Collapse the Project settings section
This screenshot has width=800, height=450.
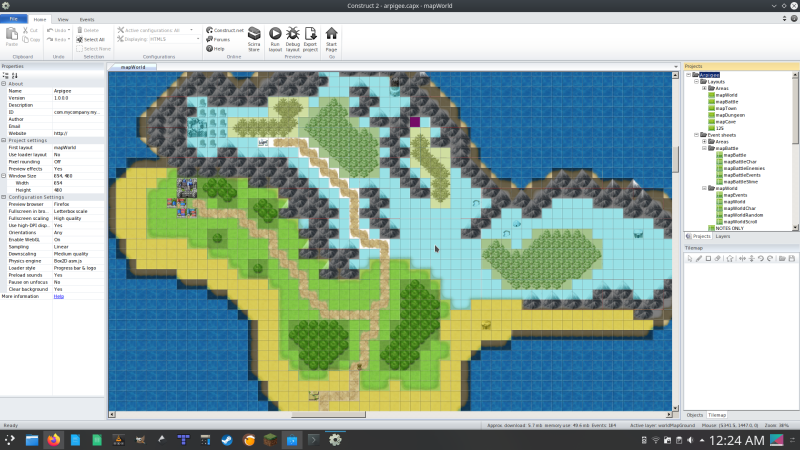tap(4, 140)
